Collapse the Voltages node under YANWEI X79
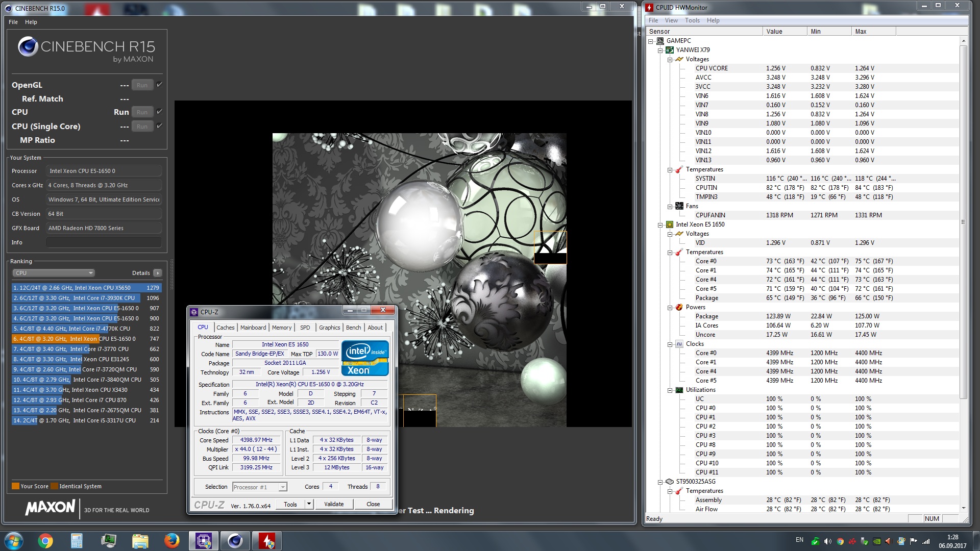This screenshot has height=551, width=980. 670,59
